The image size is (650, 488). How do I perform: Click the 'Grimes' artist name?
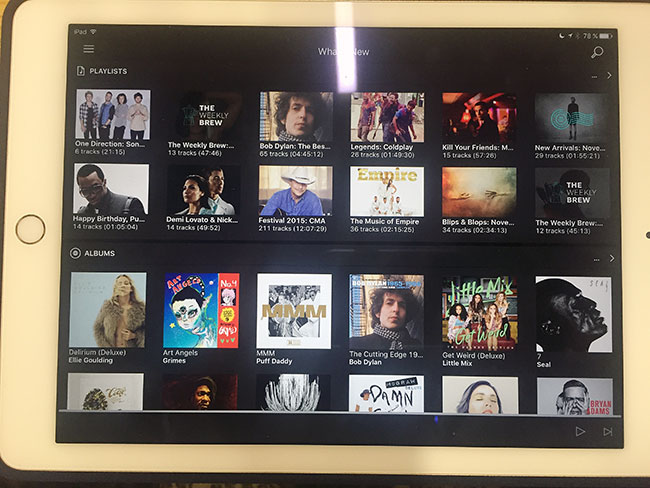click(174, 361)
